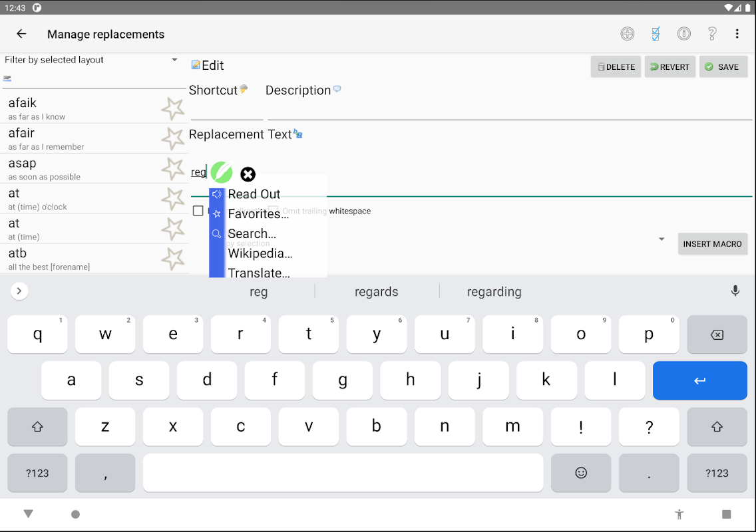Tap the back arrow in the header
This screenshot has width=756, height=532.
pyautogui.click(x=21, y=34)
